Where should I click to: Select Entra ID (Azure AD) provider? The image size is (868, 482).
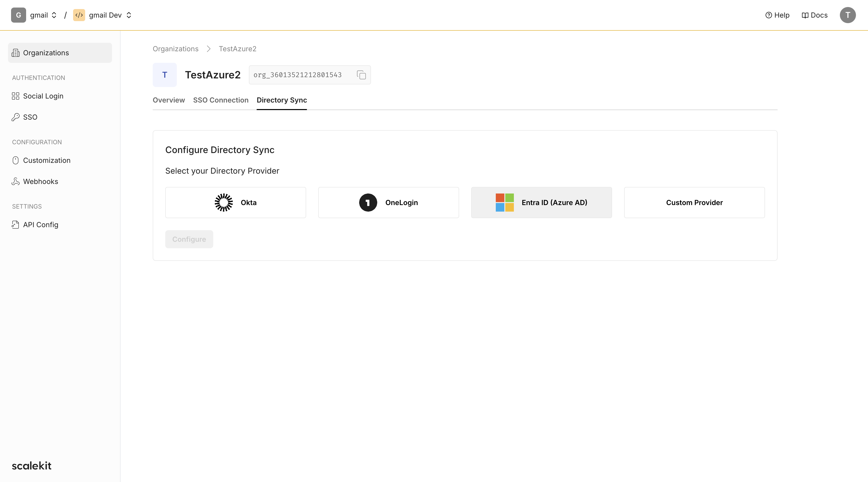[541, 203]
